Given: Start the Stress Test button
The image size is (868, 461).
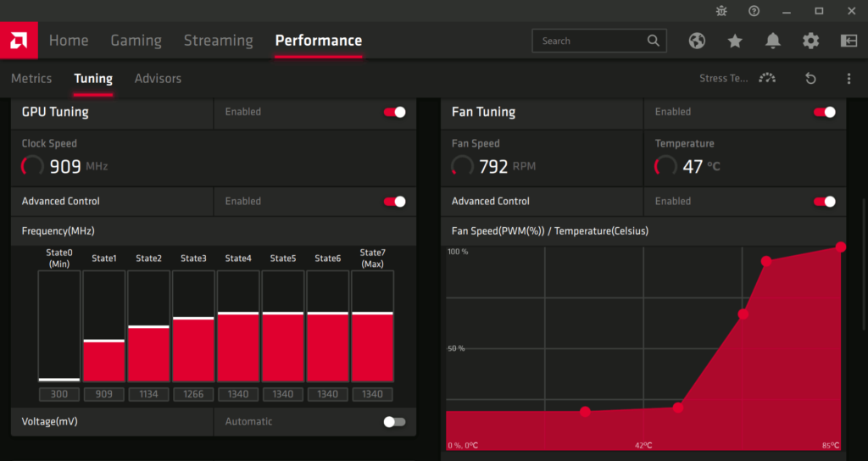Looking at the screenshot, I should point(736,78).
